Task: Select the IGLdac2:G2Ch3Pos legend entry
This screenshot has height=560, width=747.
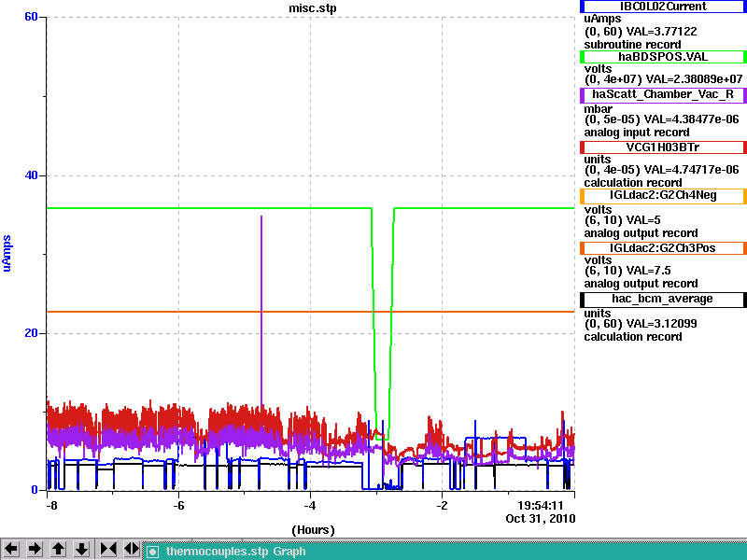Action: (x=663, y=248)
